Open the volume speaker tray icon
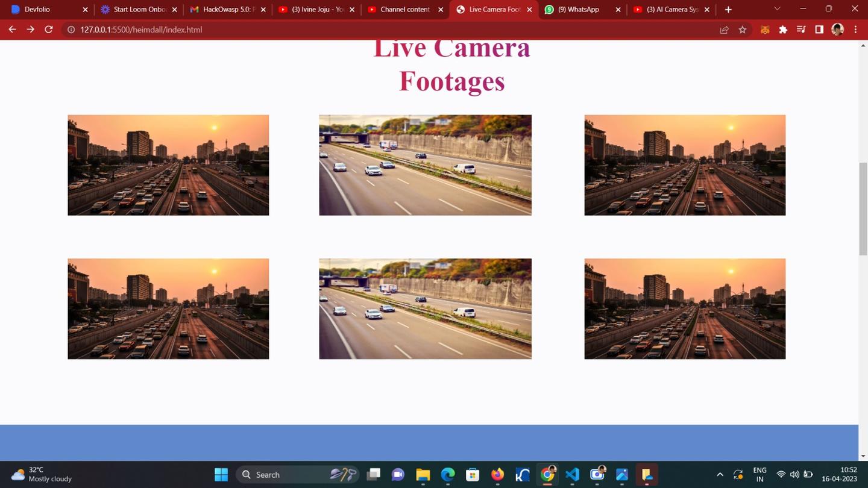The height and width of the screenshot is (488, 868). [794, 475]
